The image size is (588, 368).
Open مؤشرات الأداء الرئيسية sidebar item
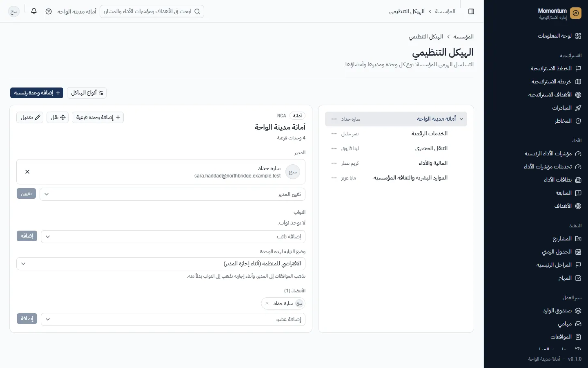(x=552, y=154)
